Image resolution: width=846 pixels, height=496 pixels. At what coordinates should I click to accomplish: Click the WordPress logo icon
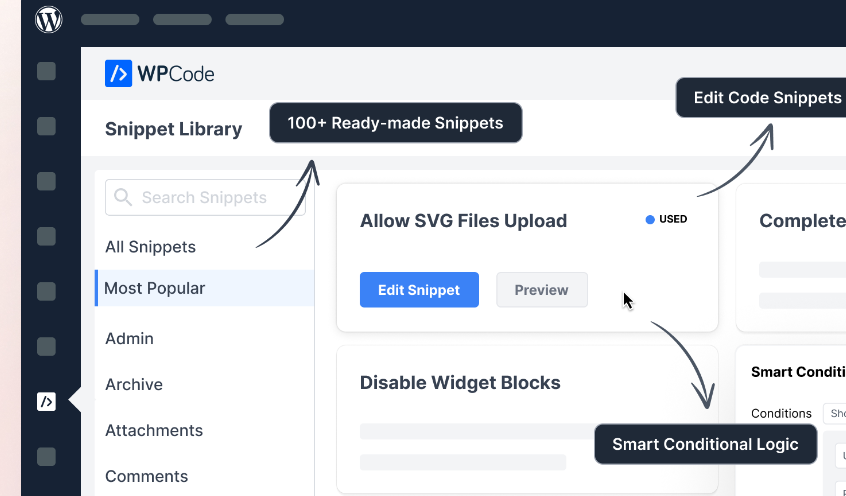49,19
